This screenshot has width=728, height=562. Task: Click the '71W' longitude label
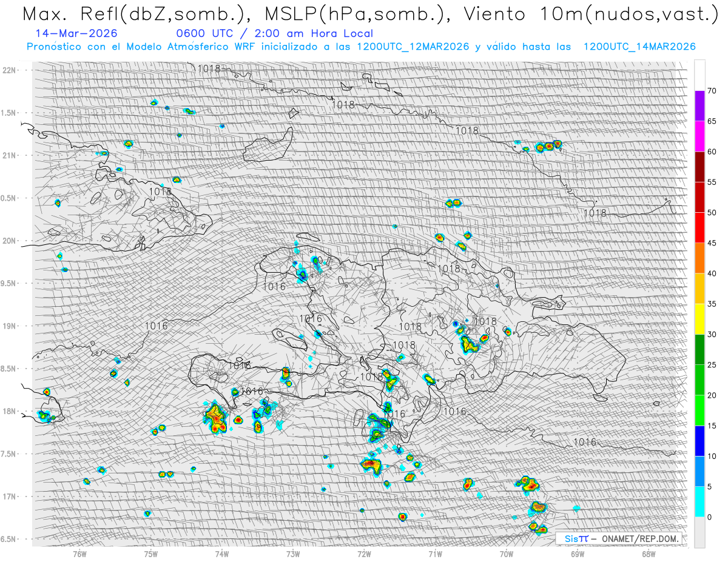tap(435, 554)
